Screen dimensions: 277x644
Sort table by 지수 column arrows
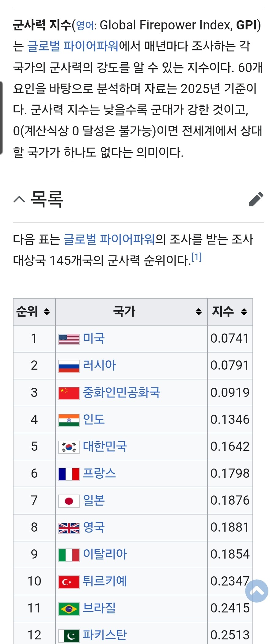(244, 312)
